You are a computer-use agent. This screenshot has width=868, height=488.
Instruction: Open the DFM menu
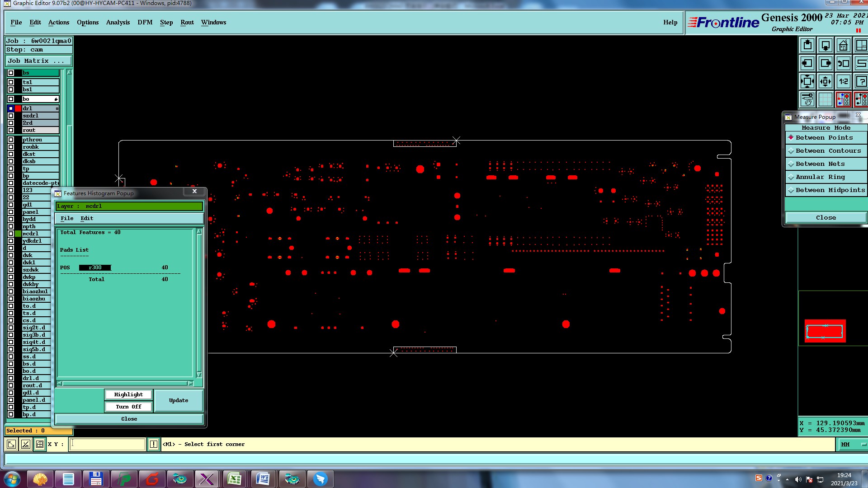145,23
